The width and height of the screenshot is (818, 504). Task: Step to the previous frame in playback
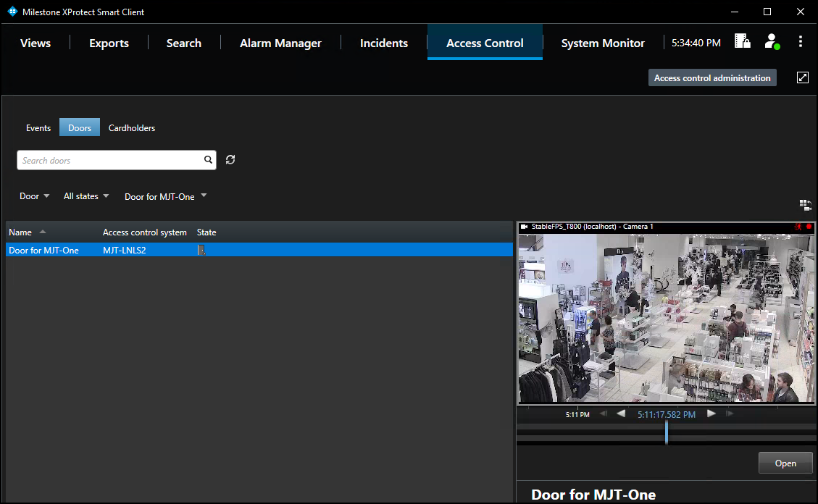(x=621, y=414)
